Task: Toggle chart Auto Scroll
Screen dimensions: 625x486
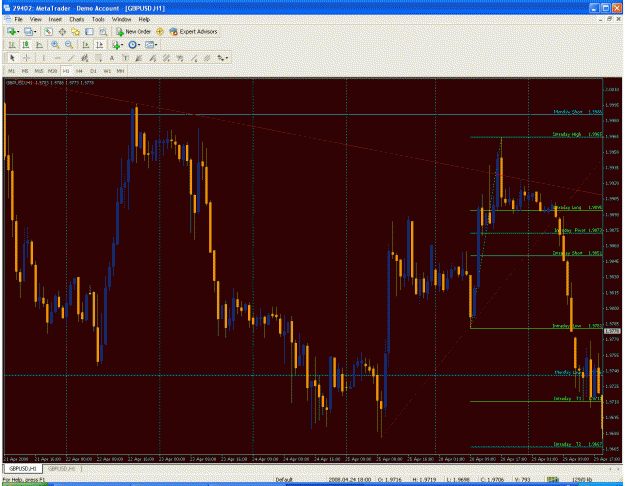Action: click(x=85, y=45)
